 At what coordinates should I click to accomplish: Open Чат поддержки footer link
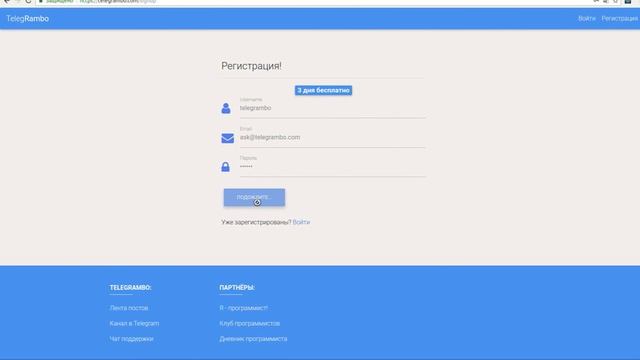pyautogui.click(x=131, y=339)
